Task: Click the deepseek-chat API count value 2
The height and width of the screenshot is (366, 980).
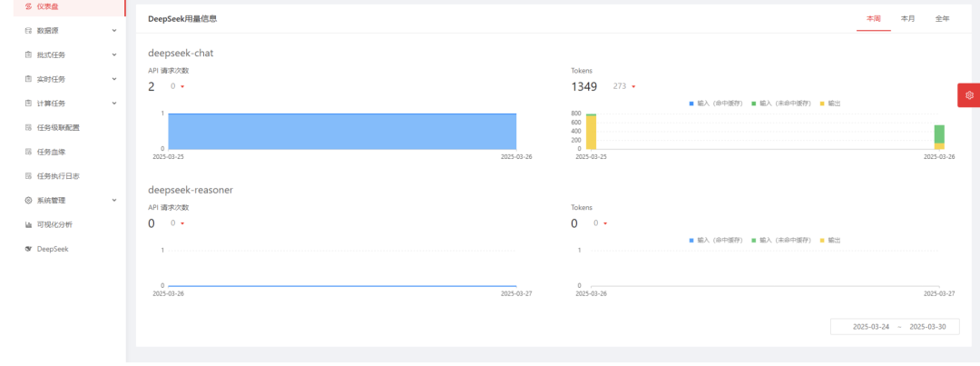Action: click(x=152, y=86)
